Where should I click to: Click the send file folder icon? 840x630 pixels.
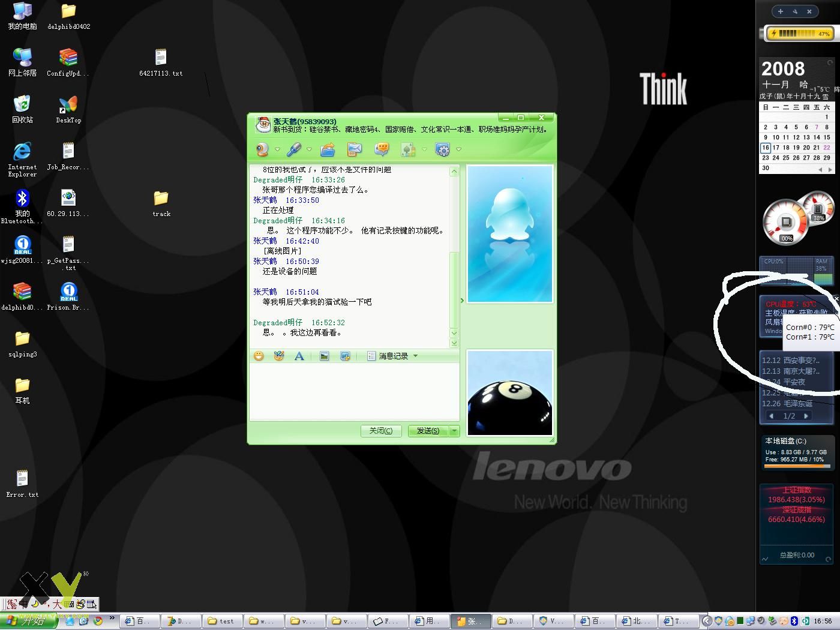pyautogui.click(x=327, y=149)
